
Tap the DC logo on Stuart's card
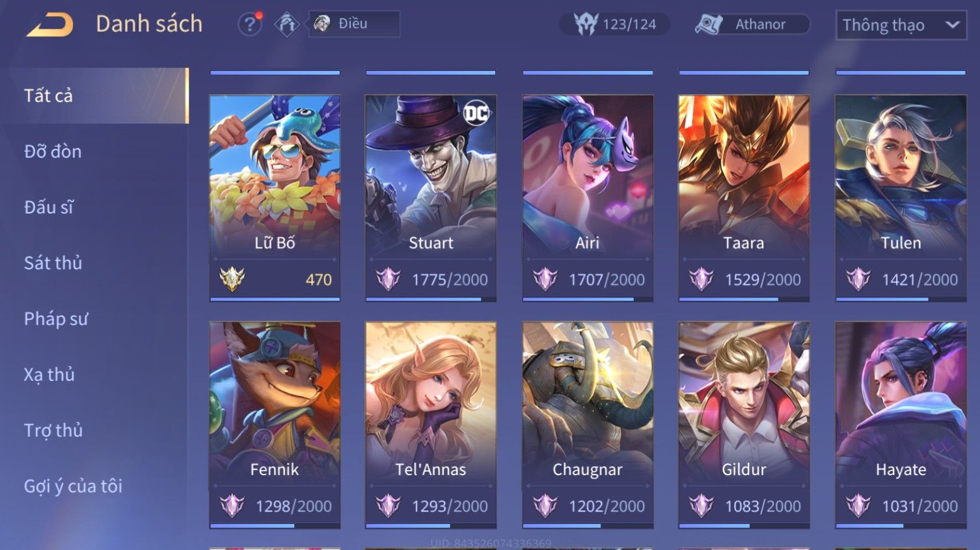click(x=476, y=113)
